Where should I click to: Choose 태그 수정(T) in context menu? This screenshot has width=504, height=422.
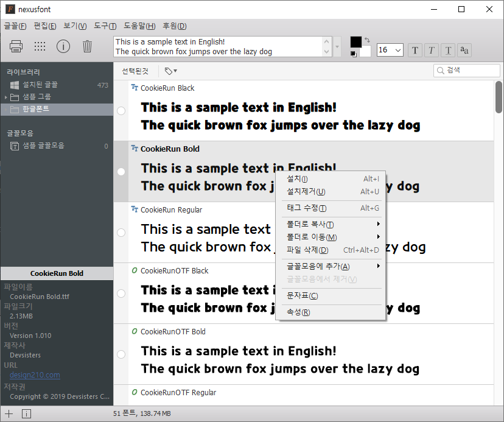coord(331,208)
